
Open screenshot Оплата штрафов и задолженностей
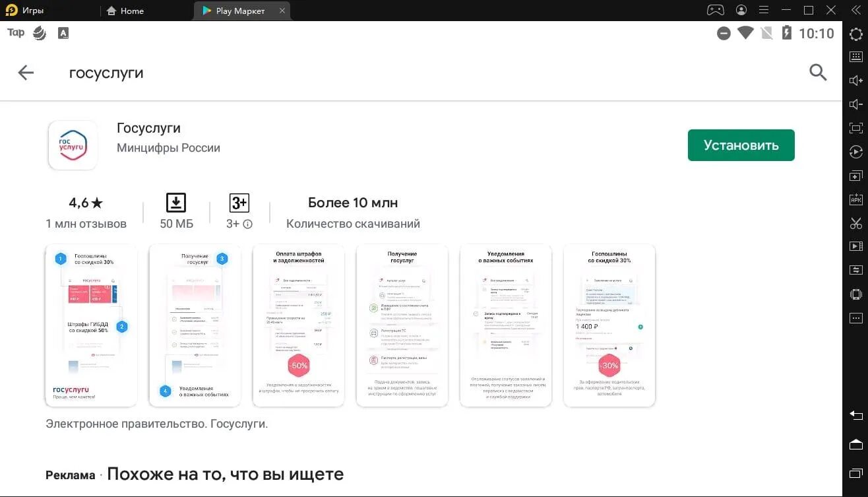coord(298,325)
